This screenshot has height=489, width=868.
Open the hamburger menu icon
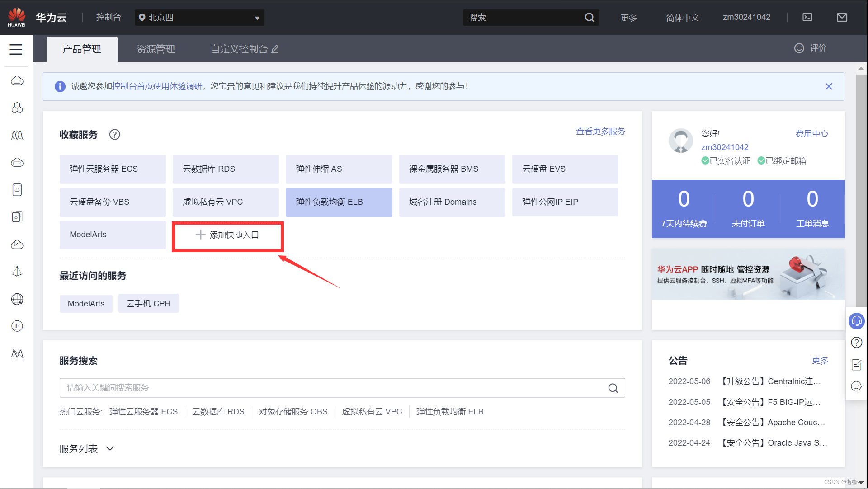click(16, 49)
